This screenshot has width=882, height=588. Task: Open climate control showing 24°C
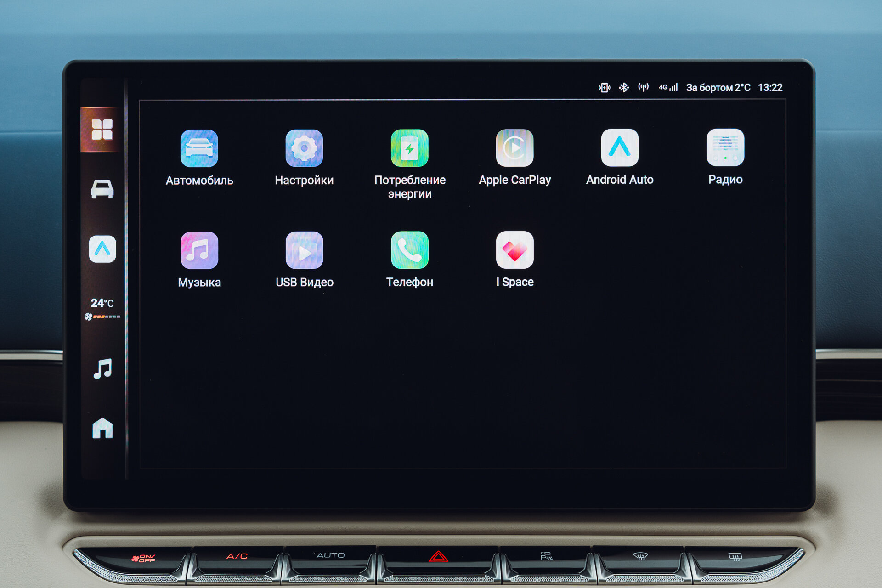(102, 303)
